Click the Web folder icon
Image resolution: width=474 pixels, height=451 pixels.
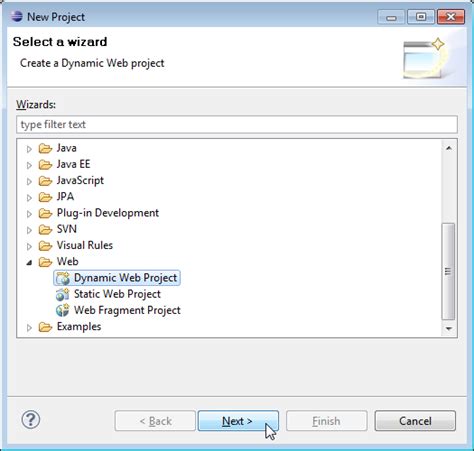pos(45,262)
